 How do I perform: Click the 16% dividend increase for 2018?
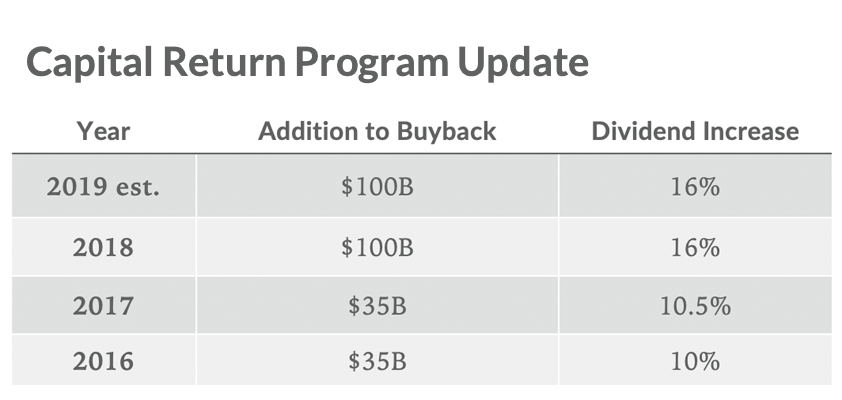tap(695, 248)
